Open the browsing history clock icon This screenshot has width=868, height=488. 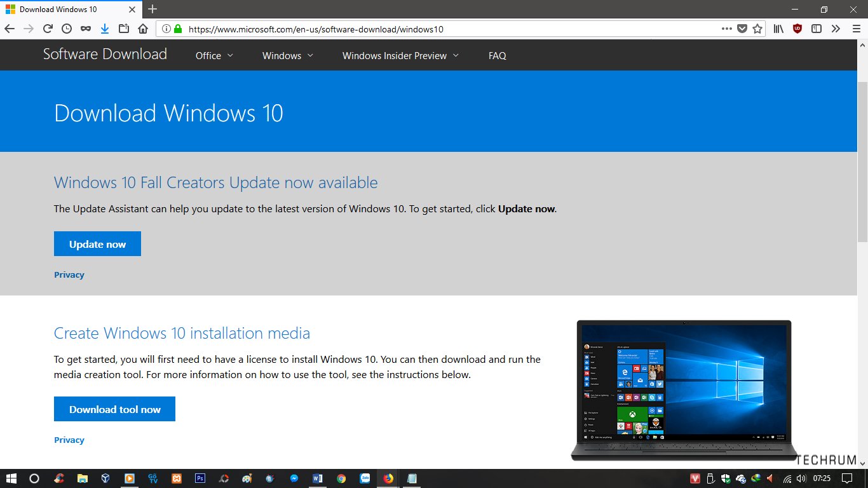67,29
